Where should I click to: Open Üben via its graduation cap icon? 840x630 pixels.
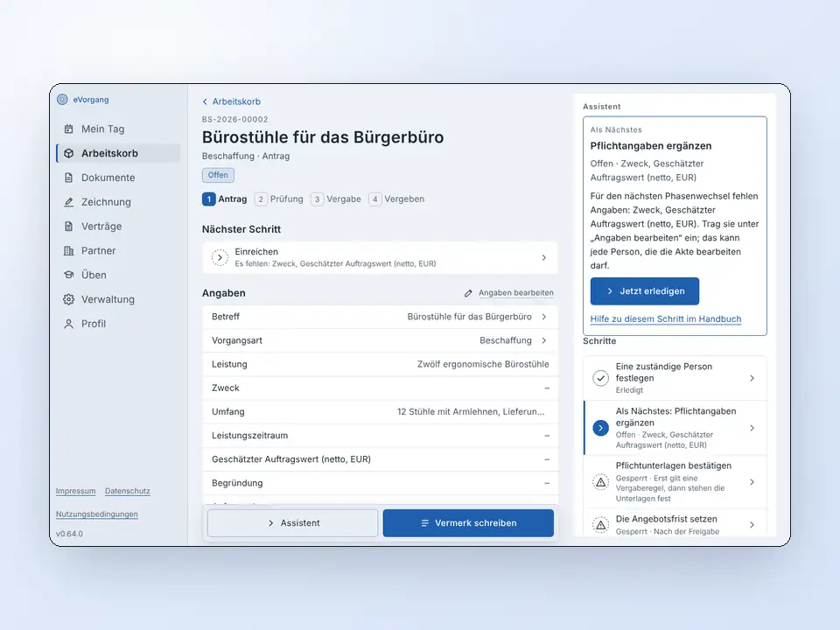point(68,275)
